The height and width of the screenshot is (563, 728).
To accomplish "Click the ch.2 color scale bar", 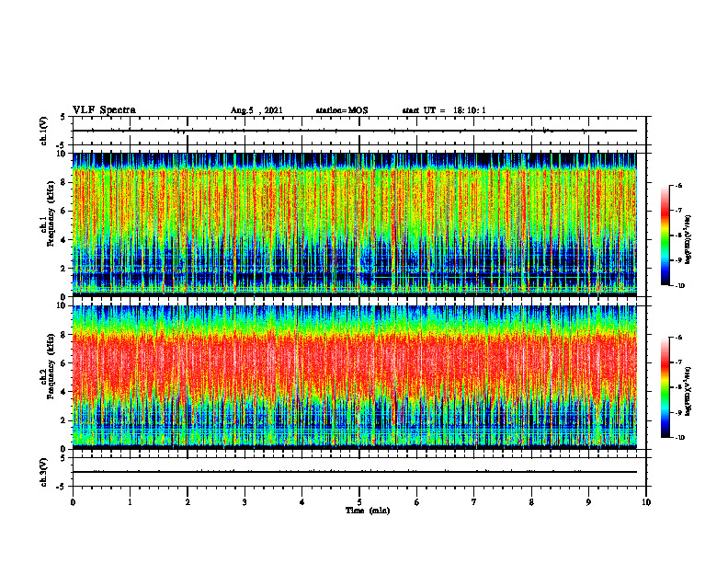I will coord(665,387).
